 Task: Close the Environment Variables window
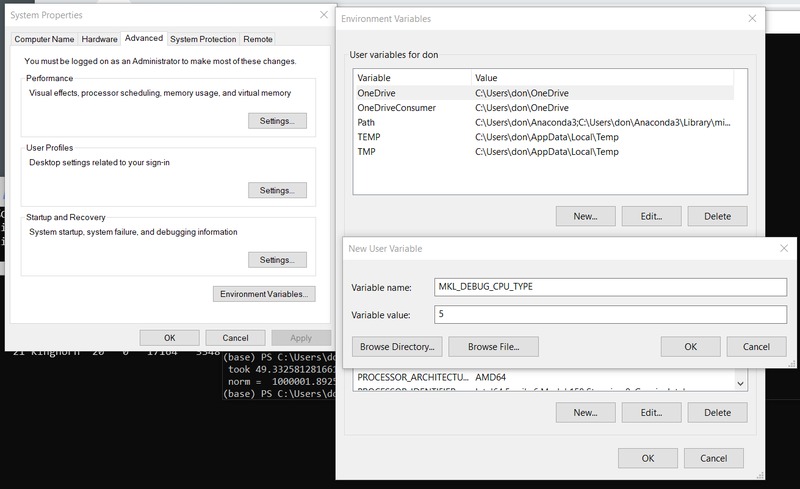(750, 18)
